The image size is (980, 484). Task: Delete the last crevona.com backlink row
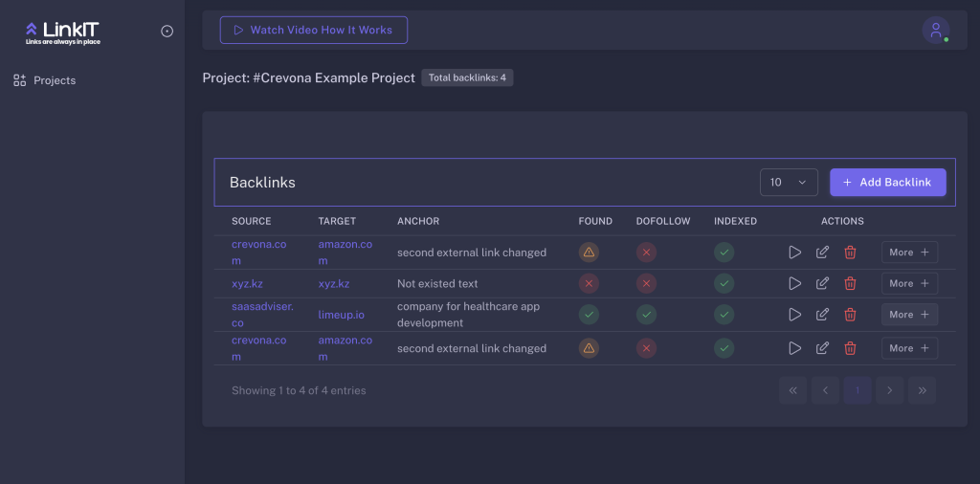point(850,348)
